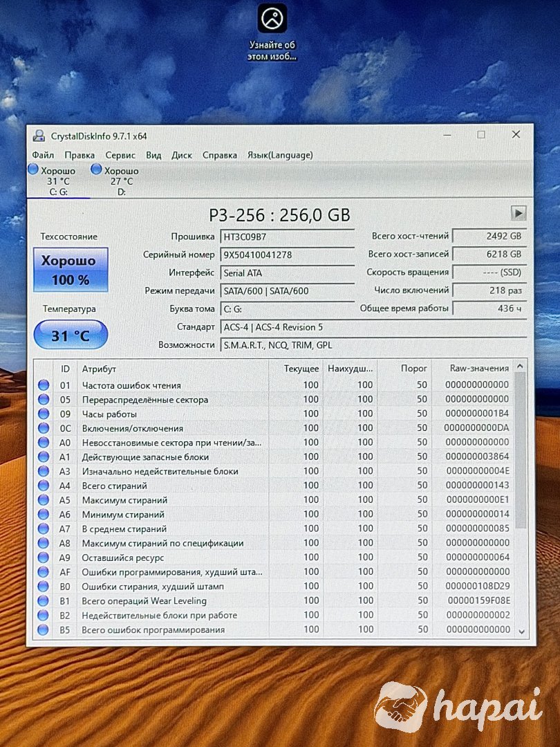Click the status icon for attribute AF

tap(44, 572)
